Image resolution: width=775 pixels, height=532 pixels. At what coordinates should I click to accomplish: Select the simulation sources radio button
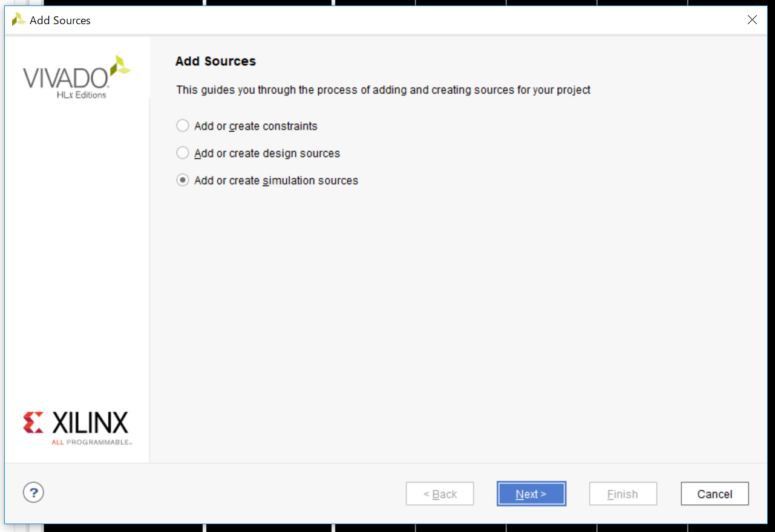click(x=183, y=180)
